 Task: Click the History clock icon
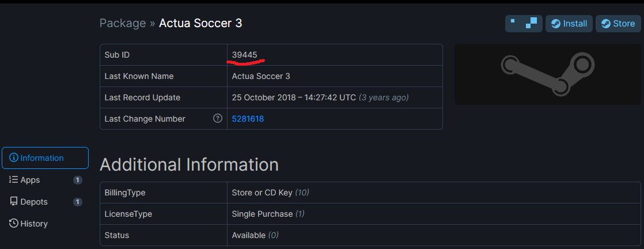coord(14,224)
